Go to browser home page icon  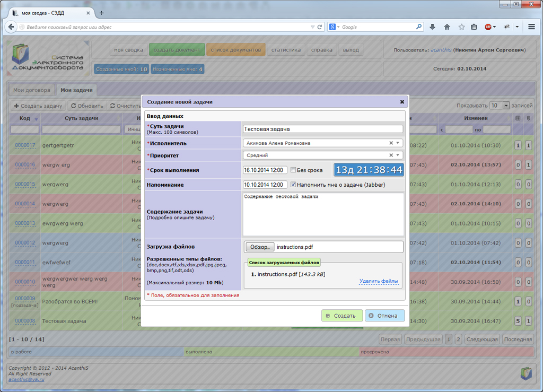click(447, 27)
